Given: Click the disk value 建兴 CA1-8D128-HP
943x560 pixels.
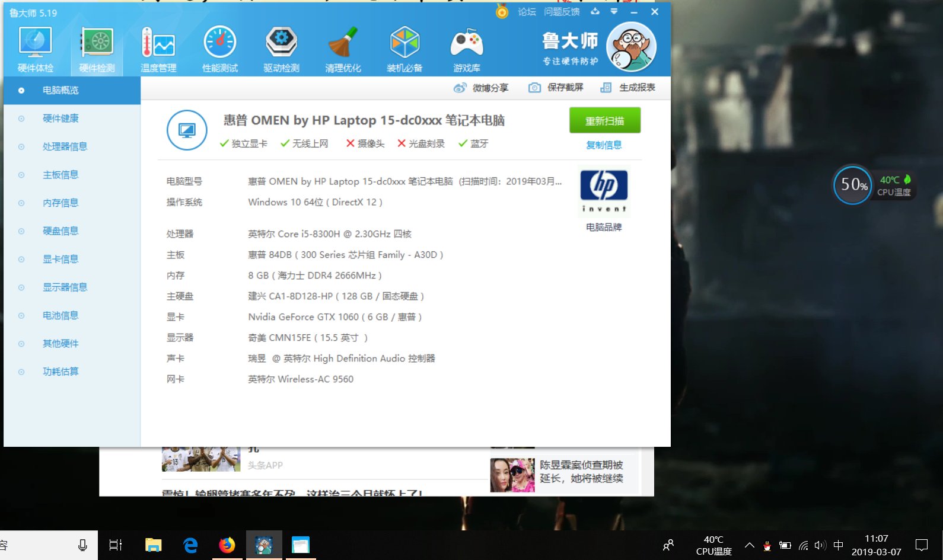Looking at the screenshot, I should (x=336, y=296).
